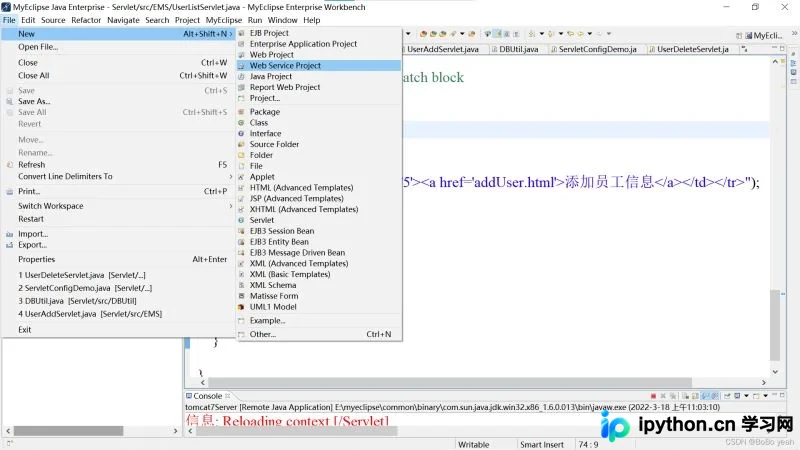Image resolution: width=800 pixels, height=450 pixels.
Task: Toggle show console when standard error changes
Action: [x=714, y=396]
